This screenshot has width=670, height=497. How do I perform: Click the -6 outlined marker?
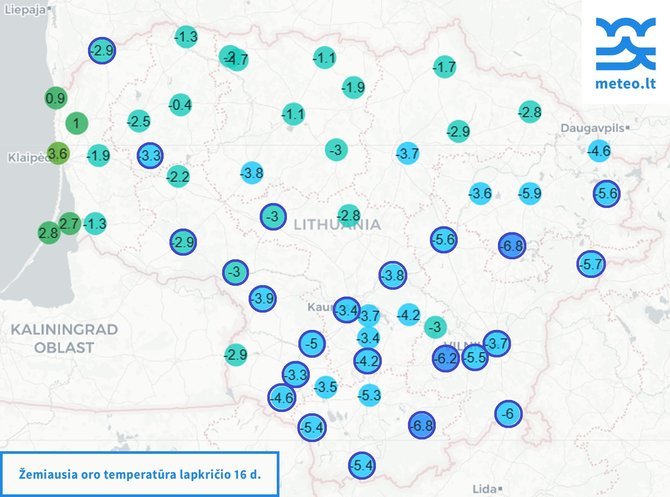(x=508, y=413)
